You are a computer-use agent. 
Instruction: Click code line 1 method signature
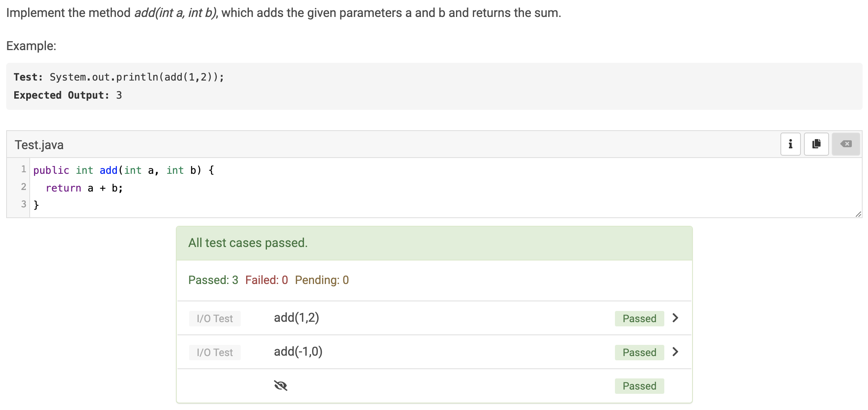coord(123,170)
